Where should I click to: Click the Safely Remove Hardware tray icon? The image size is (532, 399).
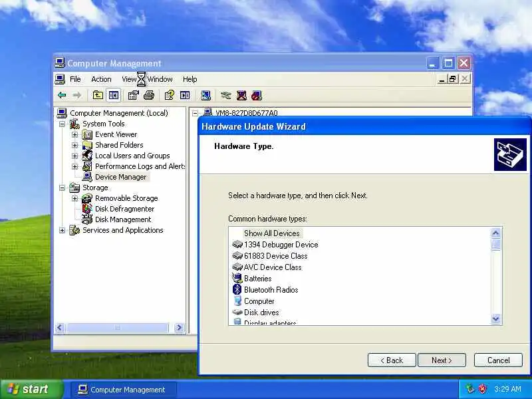470,389
